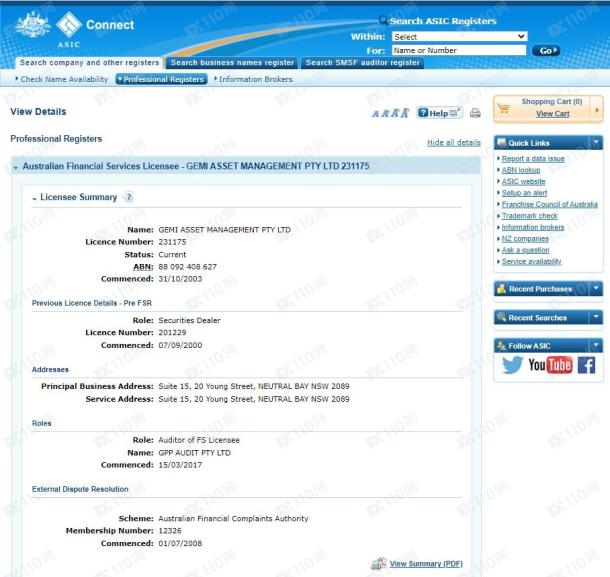
Task: Click the ABN field label
Action: coord(143,267)
